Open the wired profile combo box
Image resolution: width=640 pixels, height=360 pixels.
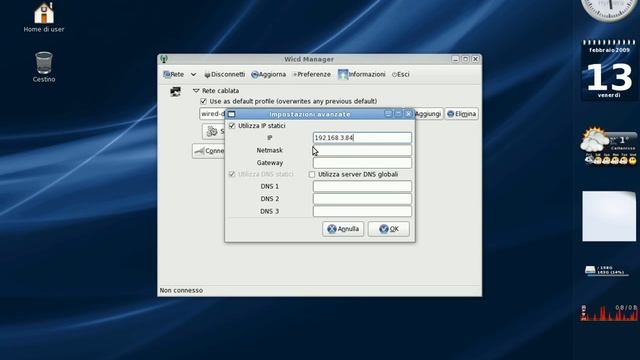pos(212,114)
